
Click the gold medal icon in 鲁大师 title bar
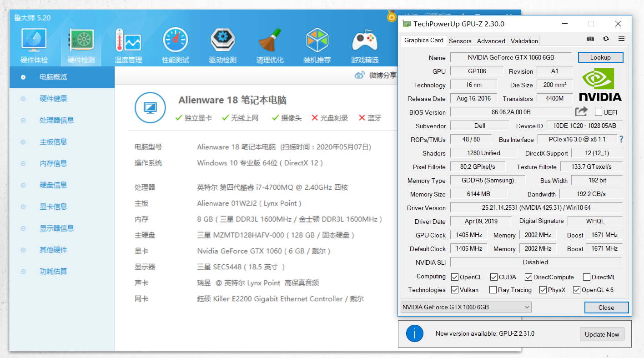[x=392, y=16]
